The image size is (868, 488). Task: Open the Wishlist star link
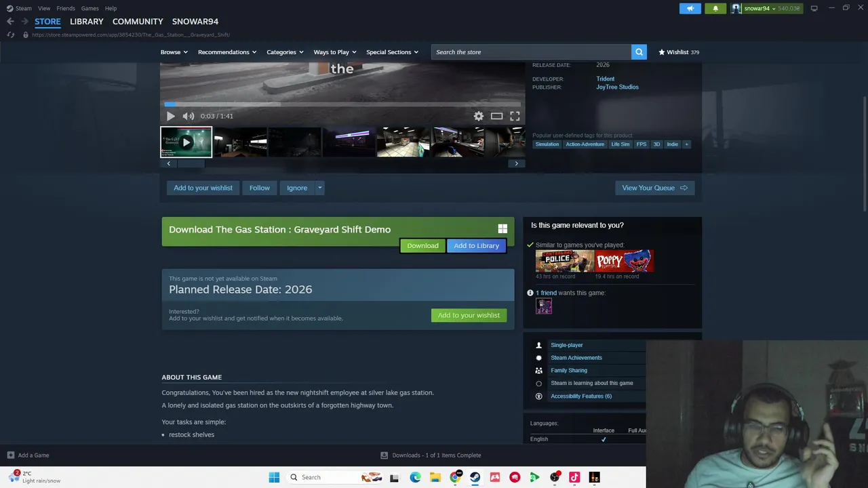(x=679, y=52)
